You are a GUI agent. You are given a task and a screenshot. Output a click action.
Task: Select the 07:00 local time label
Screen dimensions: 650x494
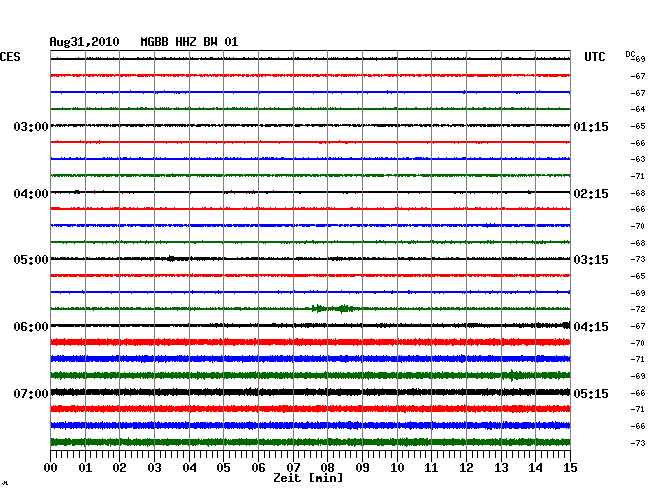pyautogui.click(x=31, y=393)
